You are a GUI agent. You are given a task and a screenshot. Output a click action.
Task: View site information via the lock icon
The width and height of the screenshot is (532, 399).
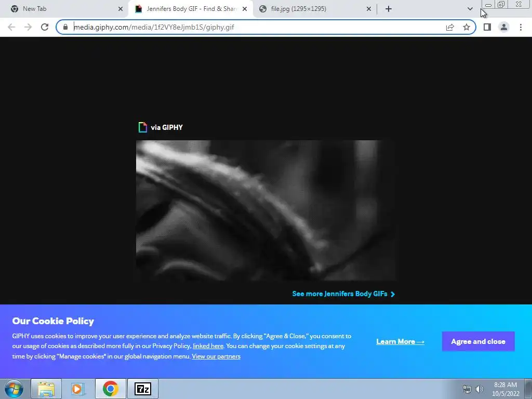pyautogui.click(x=65, y=27)
